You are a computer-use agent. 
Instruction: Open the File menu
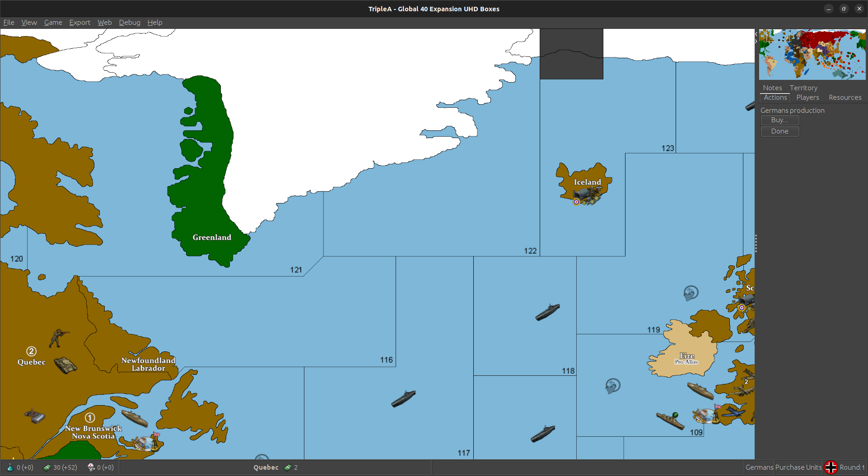(9, 23)
